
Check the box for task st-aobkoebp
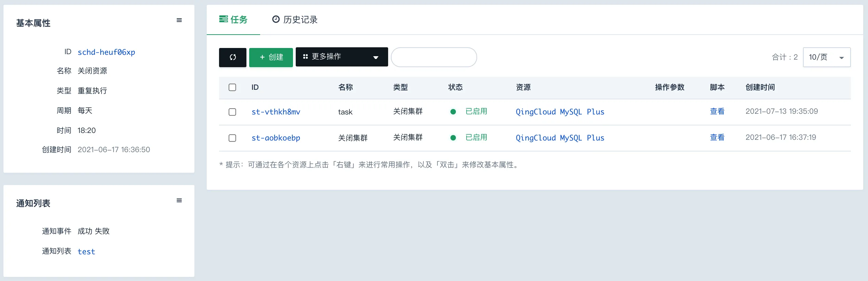tap(232, 138)
